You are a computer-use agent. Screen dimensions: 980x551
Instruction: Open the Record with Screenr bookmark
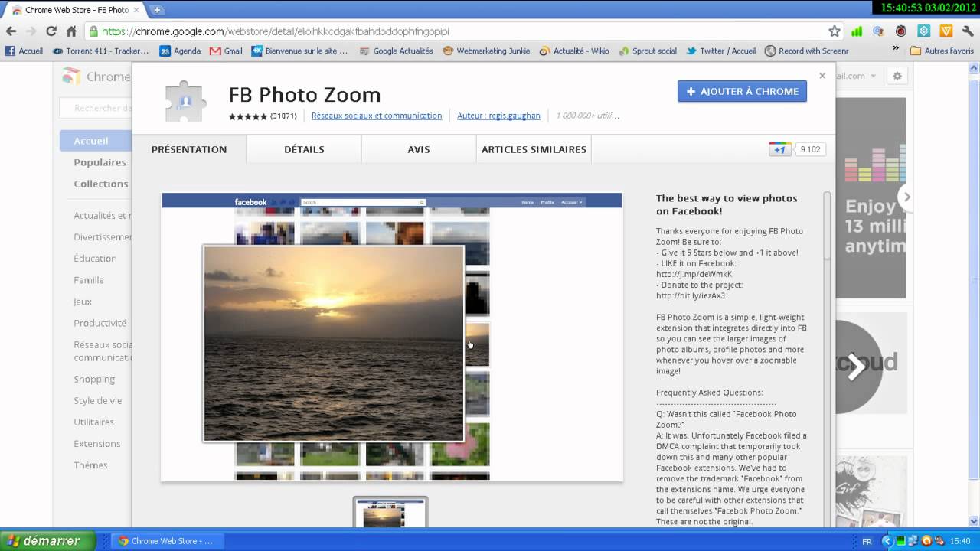[x=806, y=51]
